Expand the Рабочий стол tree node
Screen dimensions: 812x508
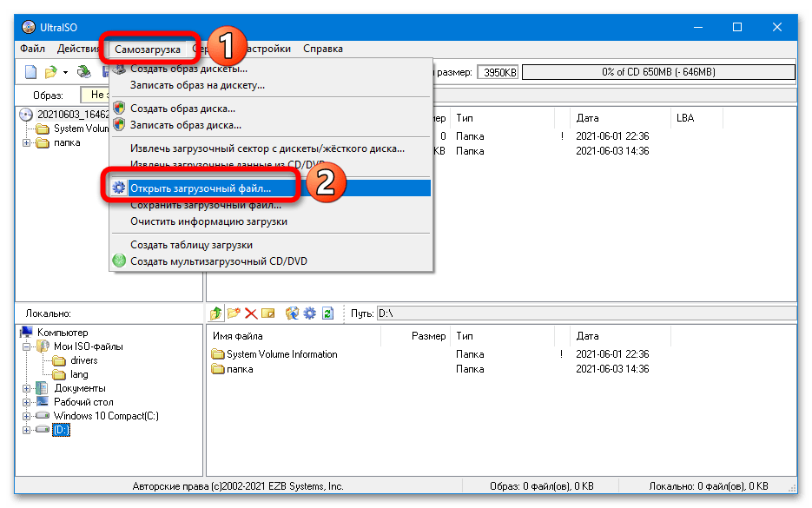tap(26, 402)
